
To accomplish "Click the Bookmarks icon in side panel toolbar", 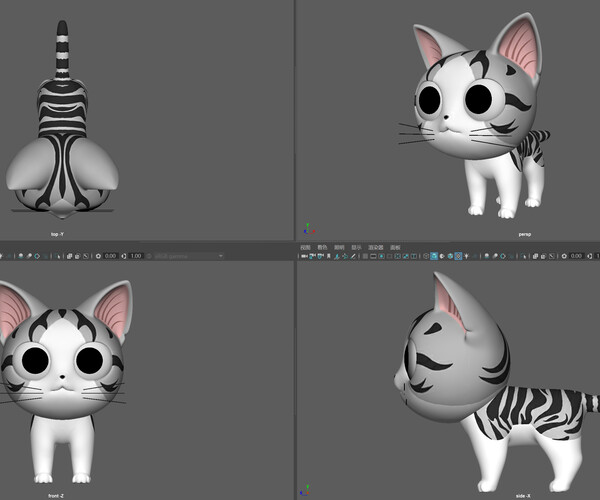I will (x=328, y=256).
